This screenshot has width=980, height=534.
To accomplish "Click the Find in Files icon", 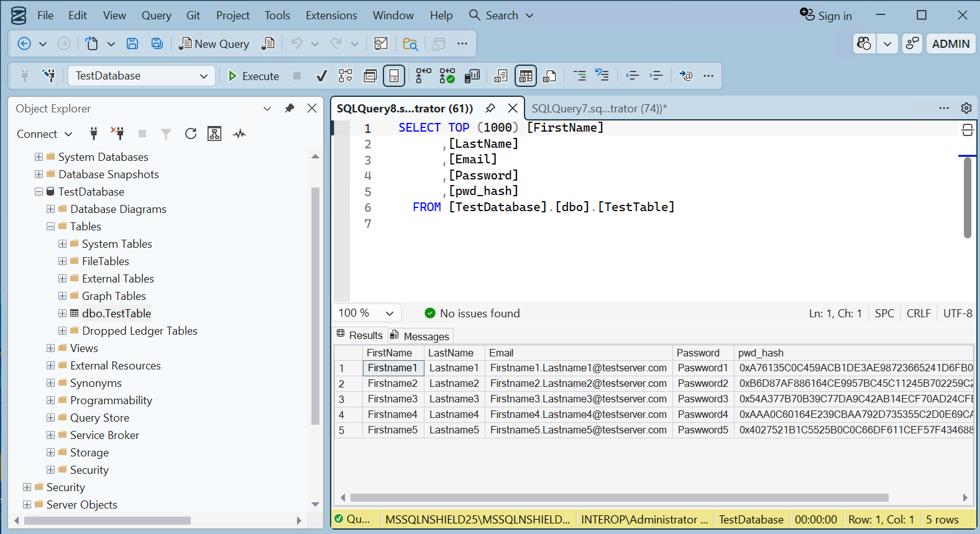I will tap(410, 43).
